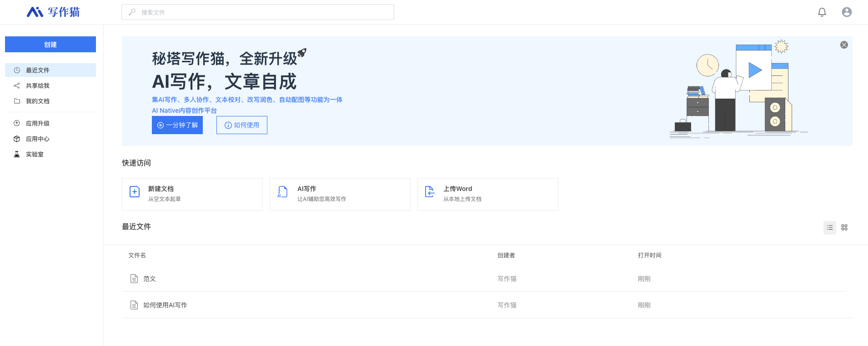Click the clock icon beside 最近文件

click(17, 70)
